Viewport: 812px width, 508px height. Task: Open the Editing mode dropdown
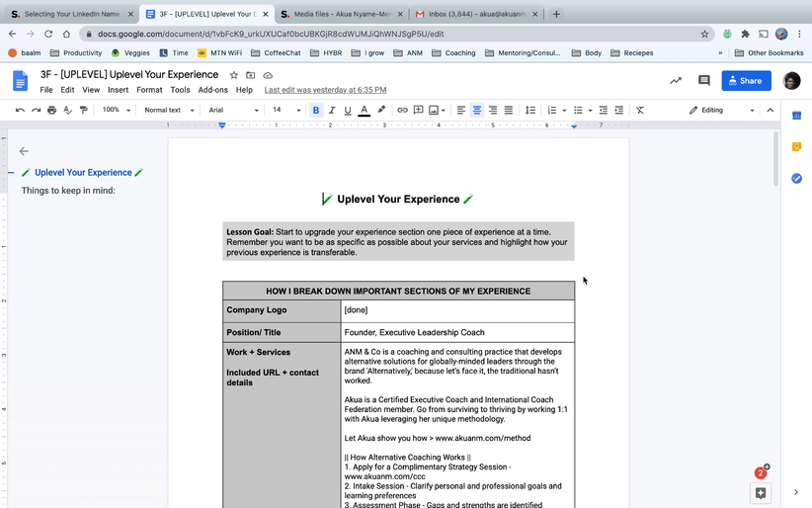tap(721, 110)
